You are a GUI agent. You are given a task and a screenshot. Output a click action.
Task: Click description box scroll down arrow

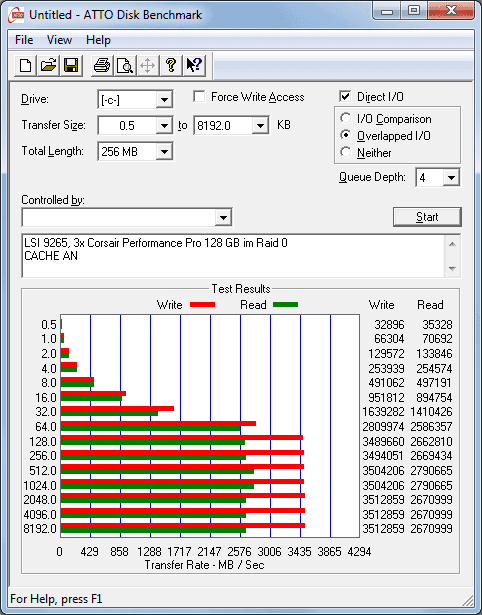(452, 268)
